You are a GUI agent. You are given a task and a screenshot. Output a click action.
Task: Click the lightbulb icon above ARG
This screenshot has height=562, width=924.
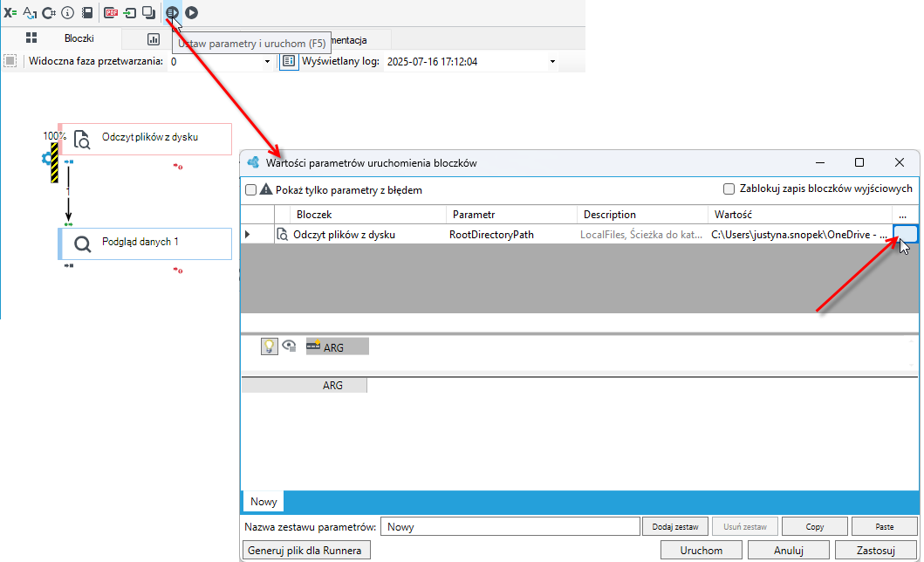[x=269, y=346]
